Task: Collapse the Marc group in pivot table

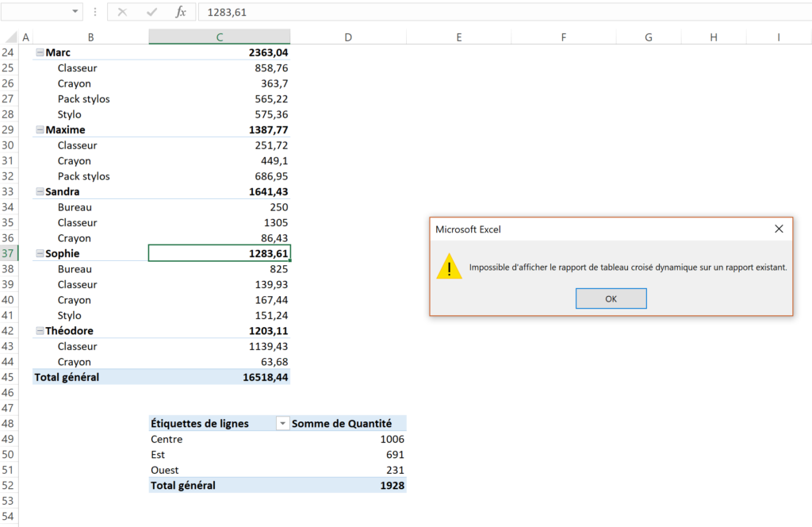Action: [x=40, y=52]
